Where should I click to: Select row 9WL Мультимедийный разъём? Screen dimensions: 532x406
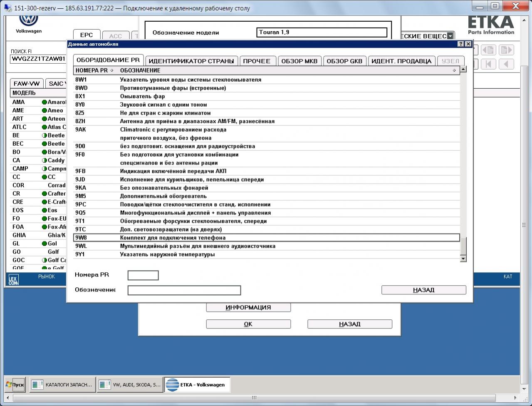tap(267, 246)
